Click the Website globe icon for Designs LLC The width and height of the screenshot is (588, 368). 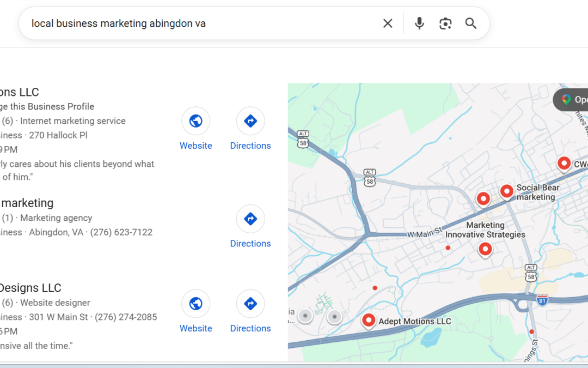[x=195, y=304]
